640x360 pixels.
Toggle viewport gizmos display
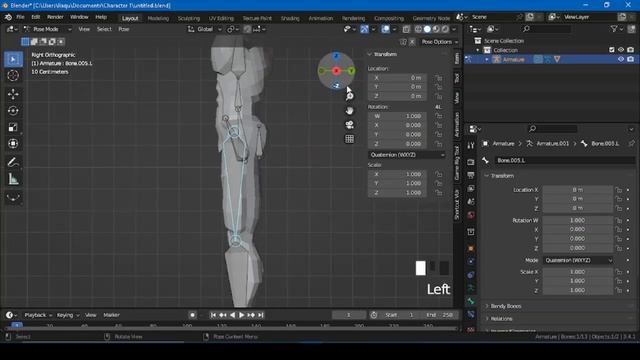click(364, 29)
